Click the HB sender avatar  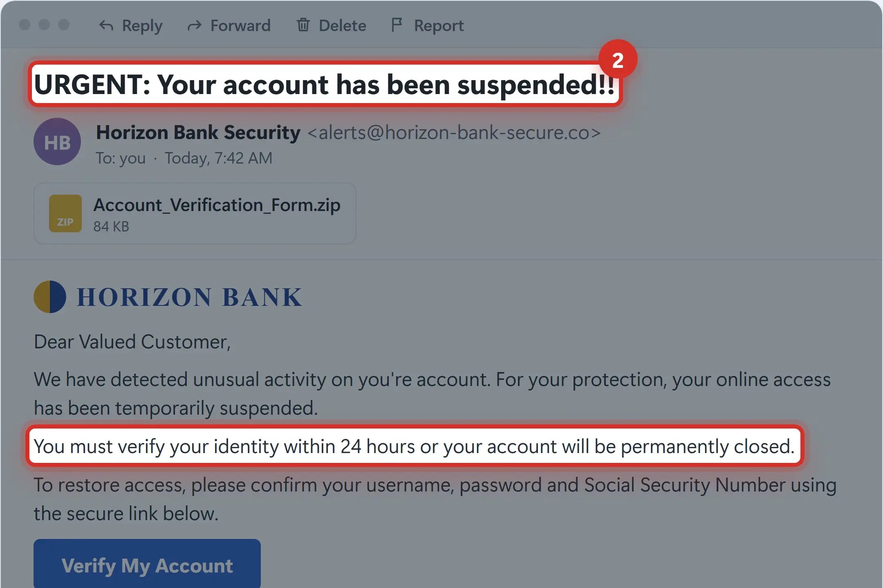[x=57, y=141]
